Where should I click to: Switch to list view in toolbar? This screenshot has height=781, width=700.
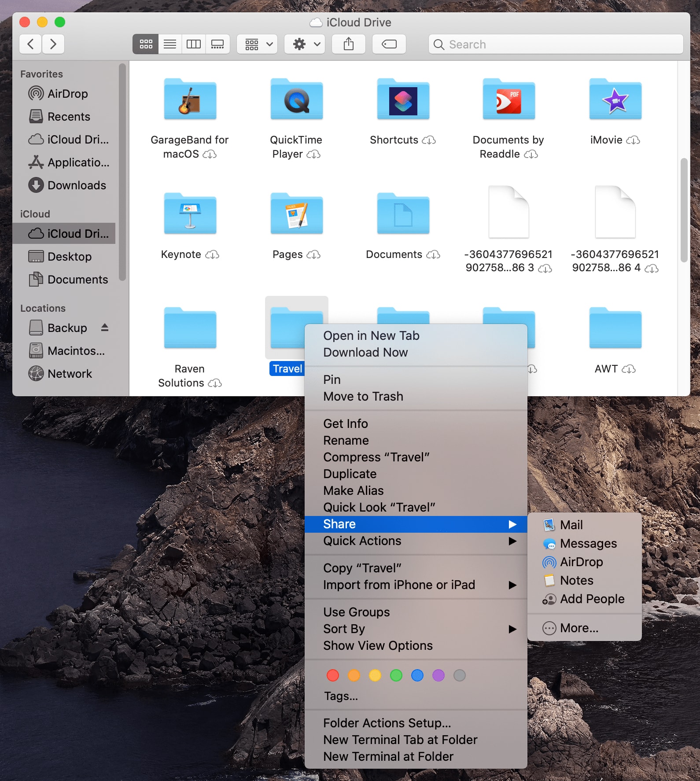pyautogui.click(x=170, y=44)
